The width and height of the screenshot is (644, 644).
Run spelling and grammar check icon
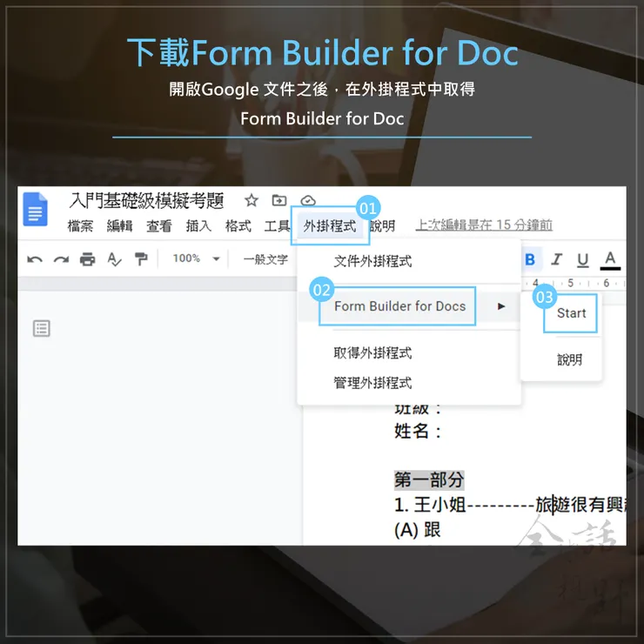coord(114,259)
